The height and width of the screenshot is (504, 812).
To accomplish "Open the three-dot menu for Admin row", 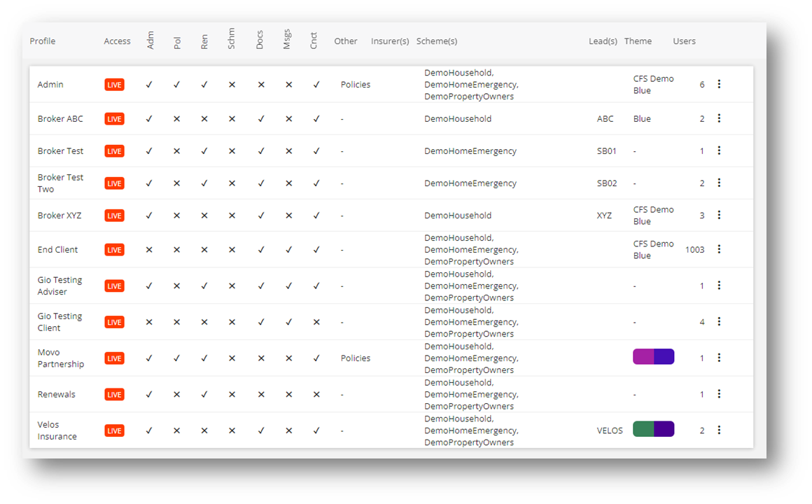I will [719, 84].
